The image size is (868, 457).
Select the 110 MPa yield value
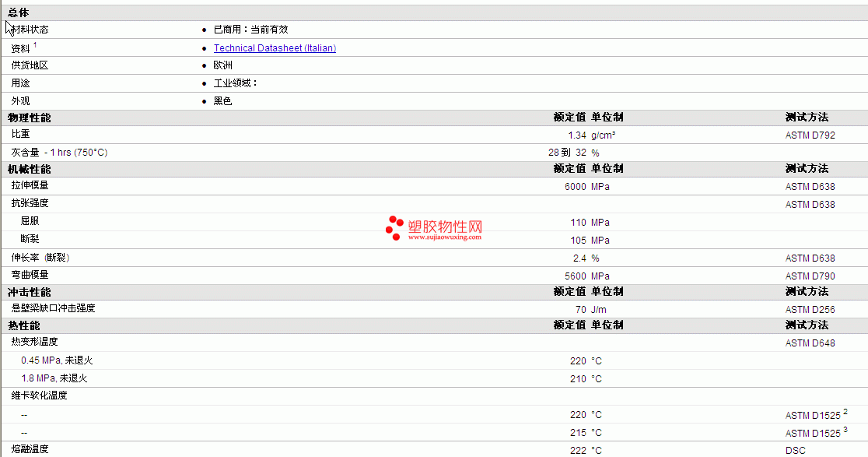coord(590,222)
